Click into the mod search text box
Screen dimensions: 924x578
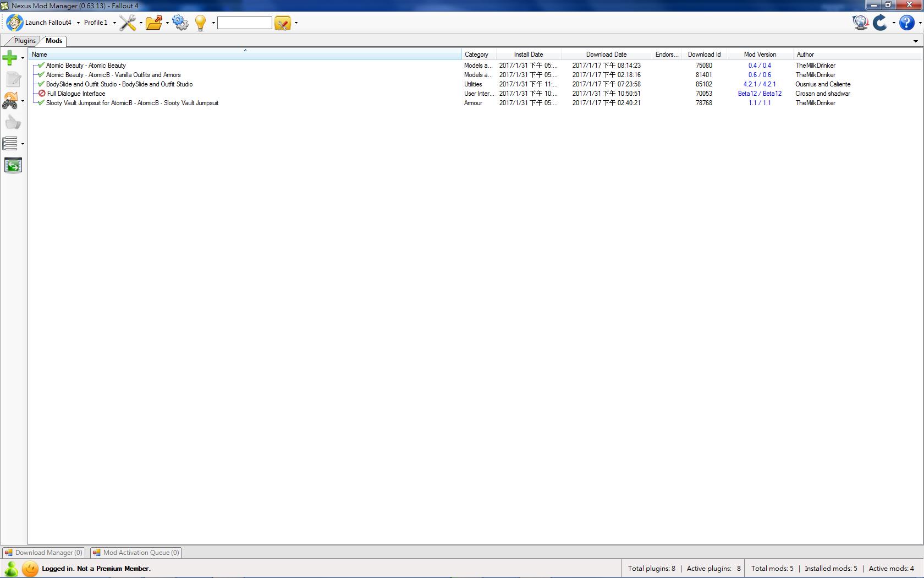tap(245, 23)
